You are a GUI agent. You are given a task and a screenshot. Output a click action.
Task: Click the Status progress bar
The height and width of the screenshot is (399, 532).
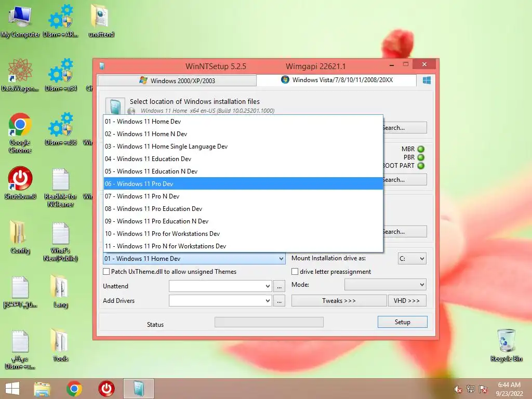click(269, 322)
